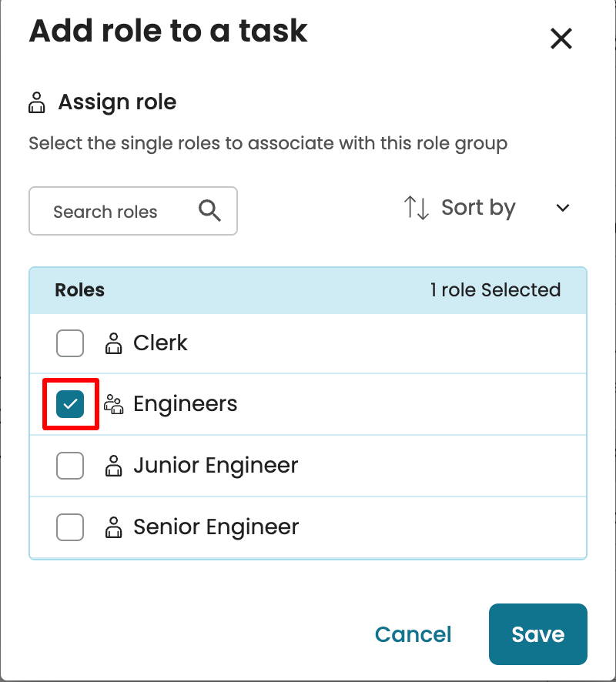
Task: Open the Sort by dropdown label
Action: click(478, 208)
